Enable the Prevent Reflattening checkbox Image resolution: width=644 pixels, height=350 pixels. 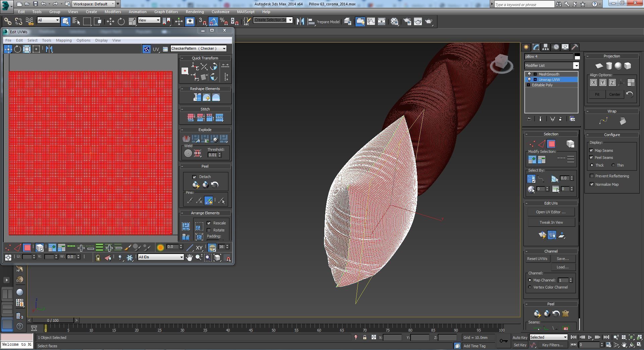[x=592, y=176]
